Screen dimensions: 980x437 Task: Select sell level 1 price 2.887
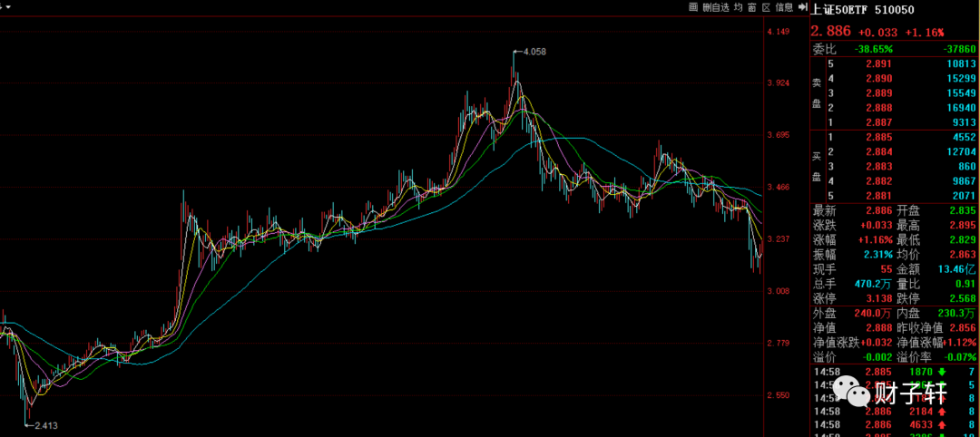point(866,122)
